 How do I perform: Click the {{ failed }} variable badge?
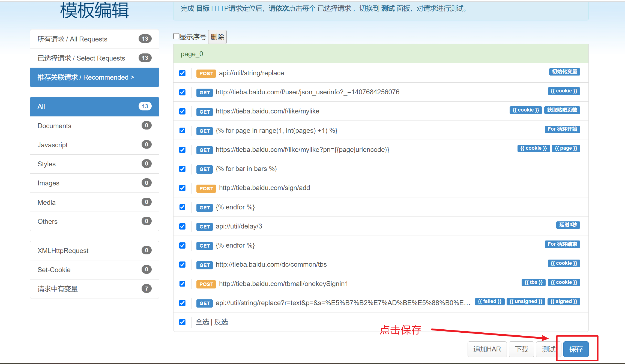tap(489, 302)
